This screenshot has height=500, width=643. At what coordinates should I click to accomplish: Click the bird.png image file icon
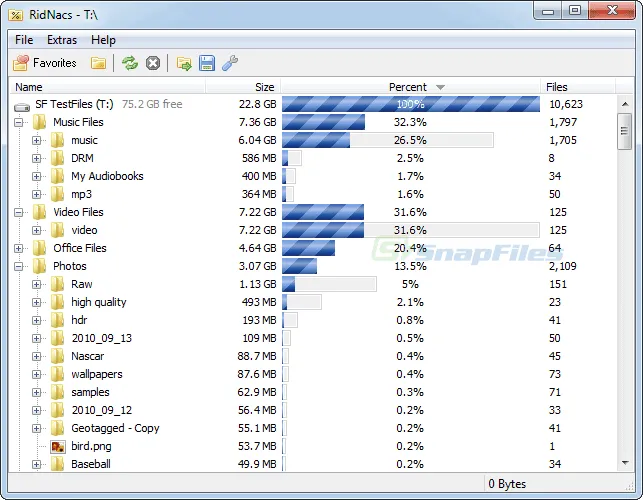point(58,447)
